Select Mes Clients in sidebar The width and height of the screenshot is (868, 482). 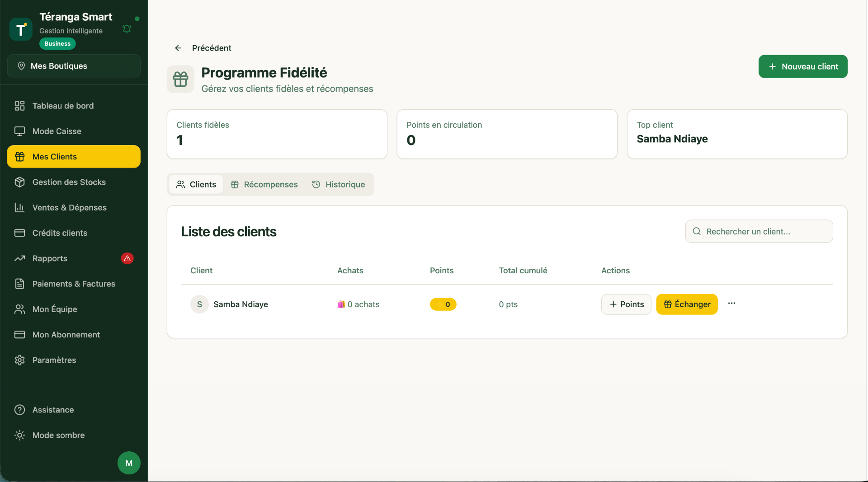click(x=74, y=157)
